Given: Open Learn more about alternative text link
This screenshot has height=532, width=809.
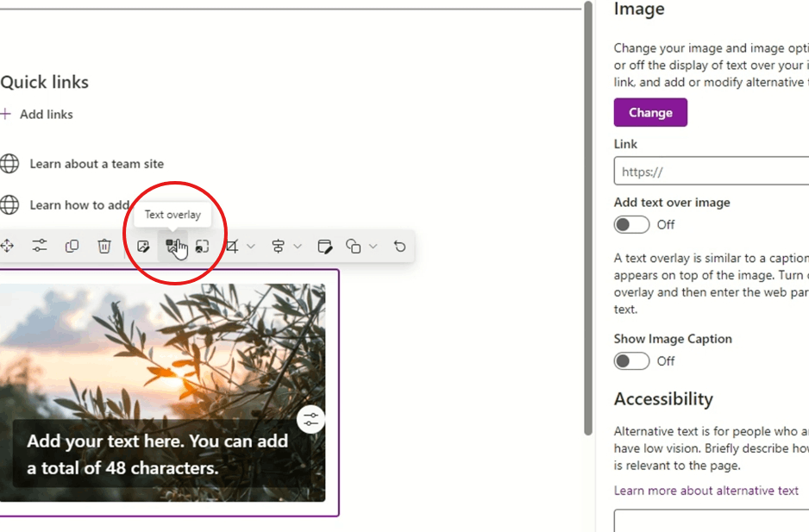Looking at the screenshot, I should tap(706, 491).
